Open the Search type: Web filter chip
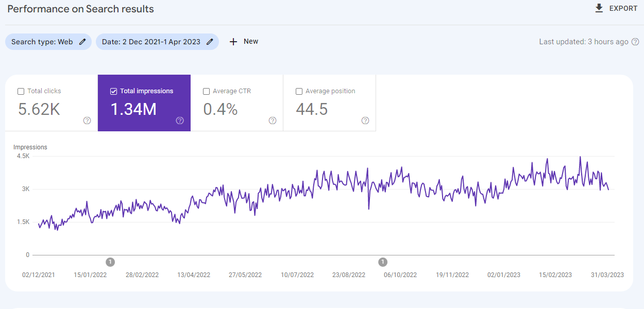The width and height of the screenshot is (644, 309). [42, 42]
